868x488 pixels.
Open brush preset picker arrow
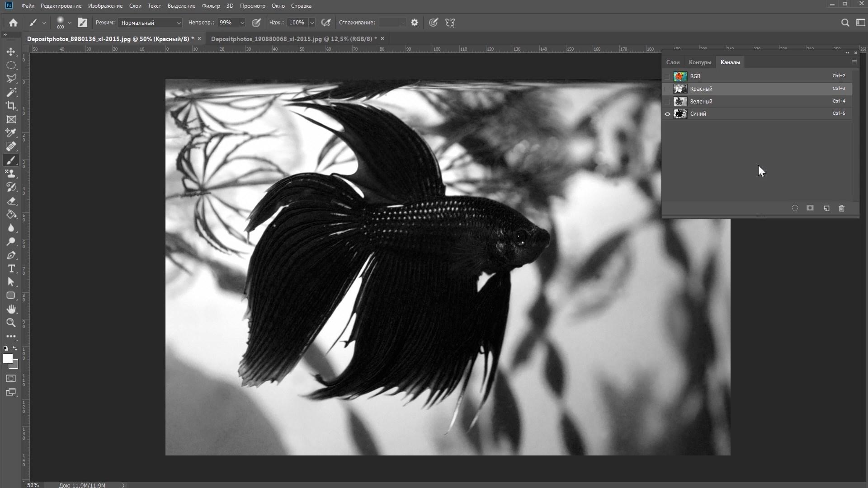pos(69,23)
